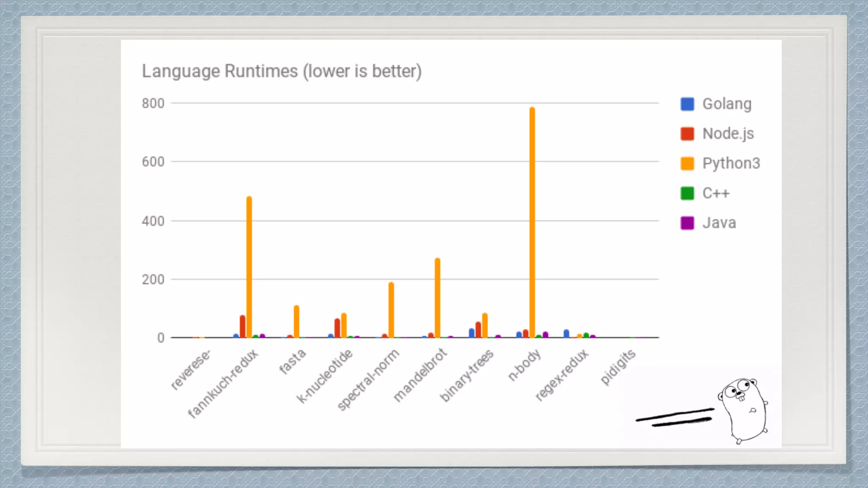Click the reverese- x-axis label
The width and height of the screenshot is (868, 488).
pyautogui.click(x=190, y=369)
